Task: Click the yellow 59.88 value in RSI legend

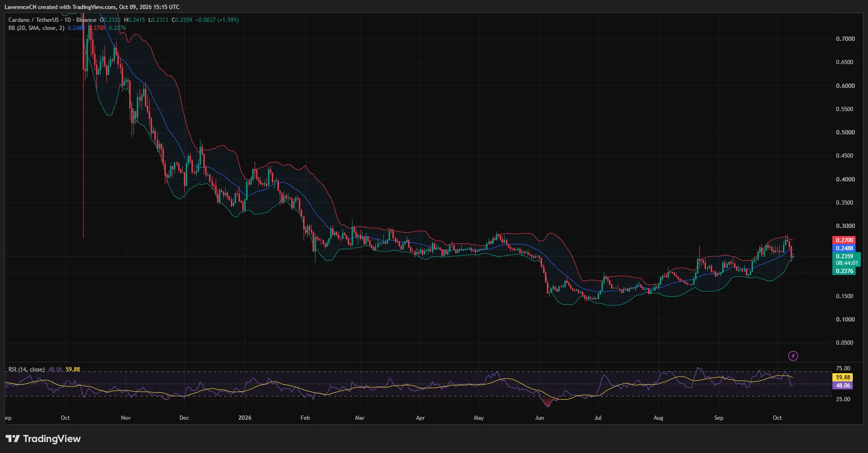Action: (73, 369)
